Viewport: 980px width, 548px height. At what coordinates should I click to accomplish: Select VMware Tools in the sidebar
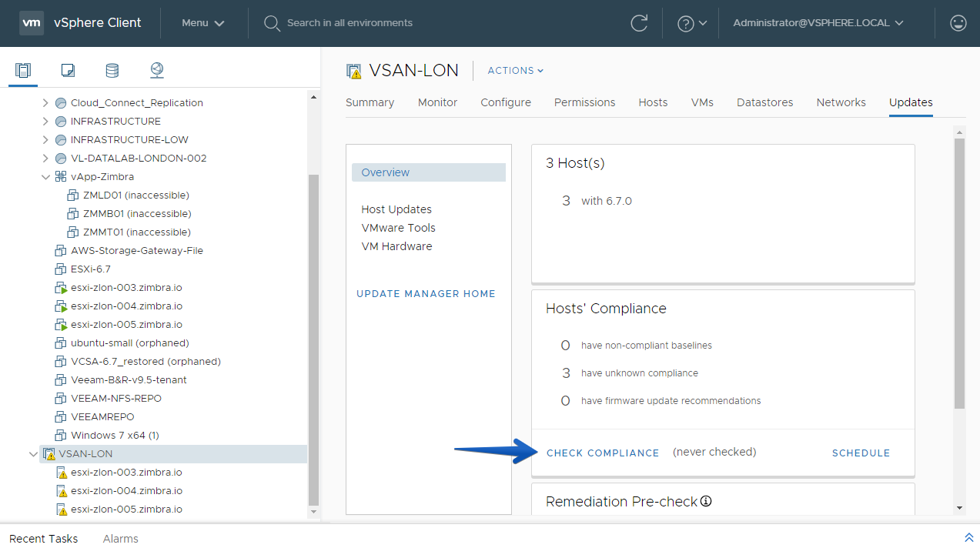click(x=398, y=228)
